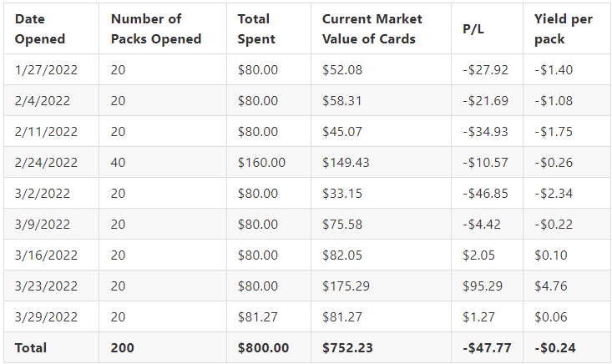Click the Date Opened column header
Viewport: 612px width, 364px height.
(40, 29)
